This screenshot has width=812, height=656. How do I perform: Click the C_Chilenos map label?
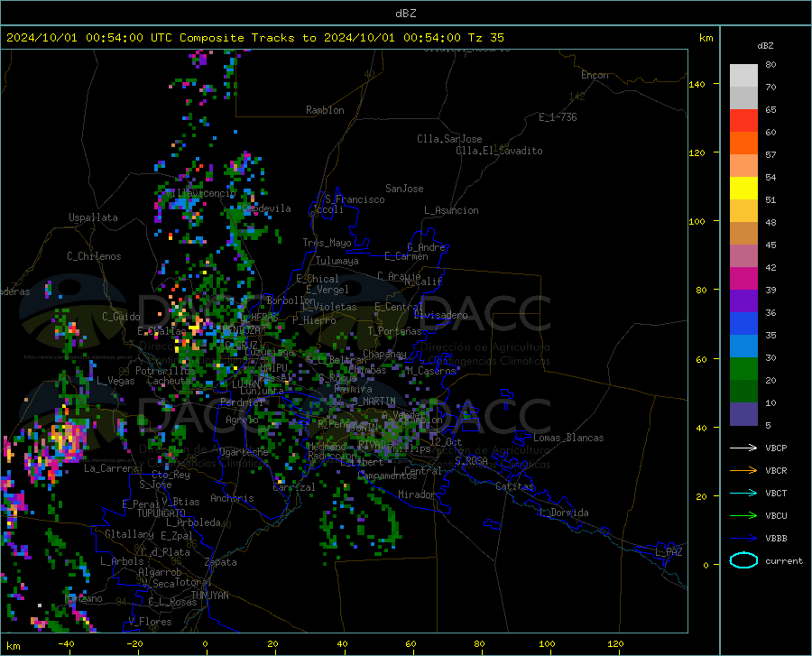click(x=94, y=256)
